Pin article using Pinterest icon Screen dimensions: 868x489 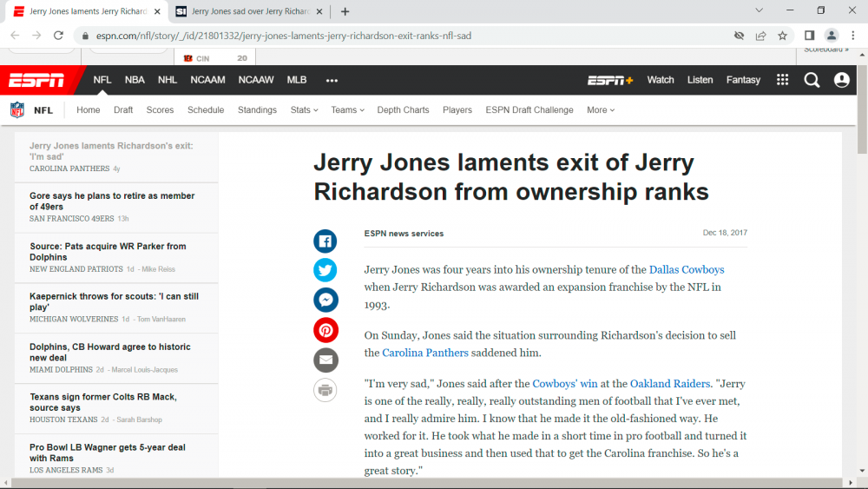click(x=325, y=330)
